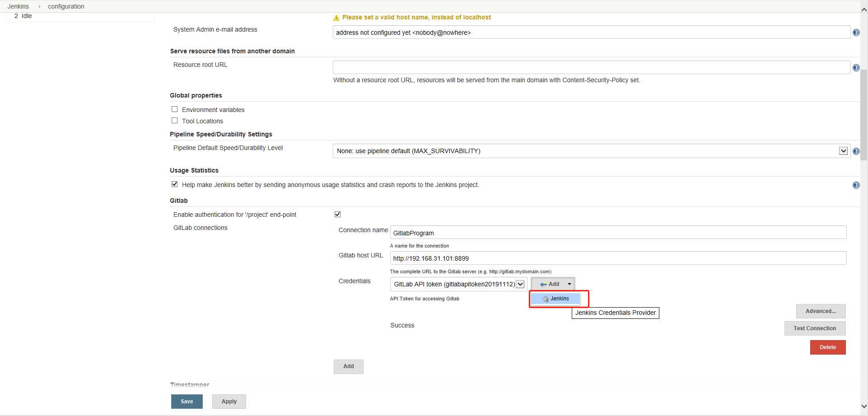Click 'Please set a valid host name' warning text
The height and width of the screenshot is (416, 868).
(416, 17)
